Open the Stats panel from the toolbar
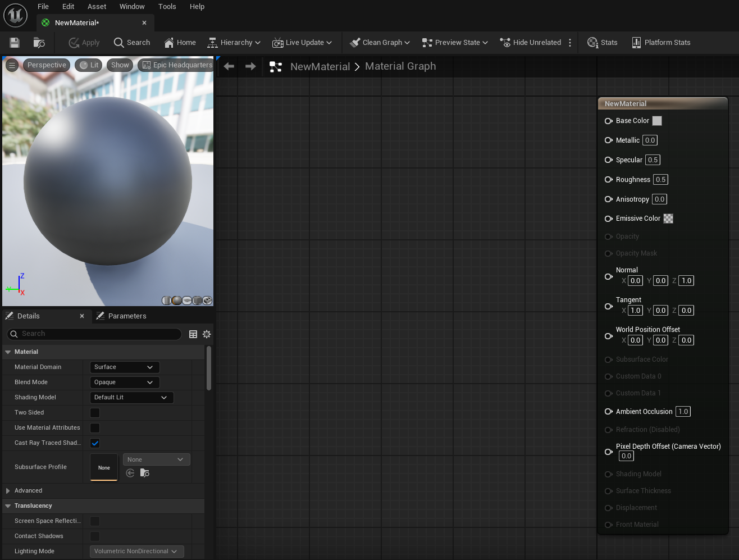Viewport: 739px width, 560px height. [602, 43]
